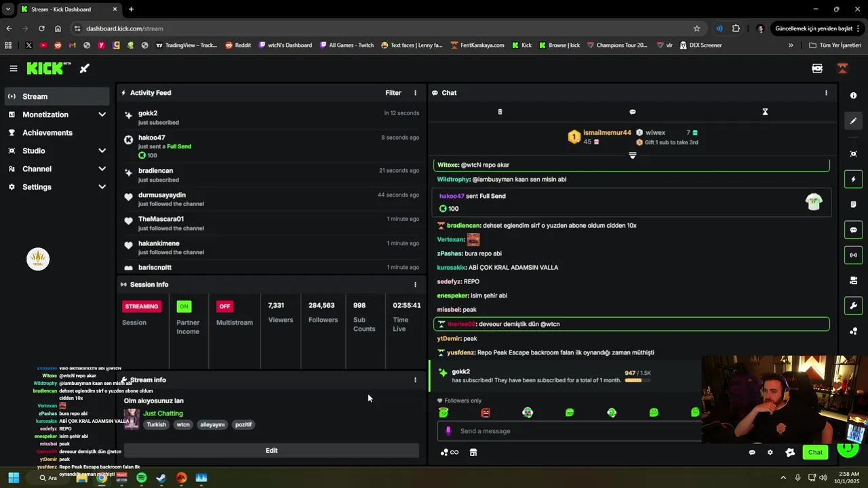Viewport: 868px width, 488px height.
Task: Toggle Multistream OFF badge
Action: pos(224,306)
